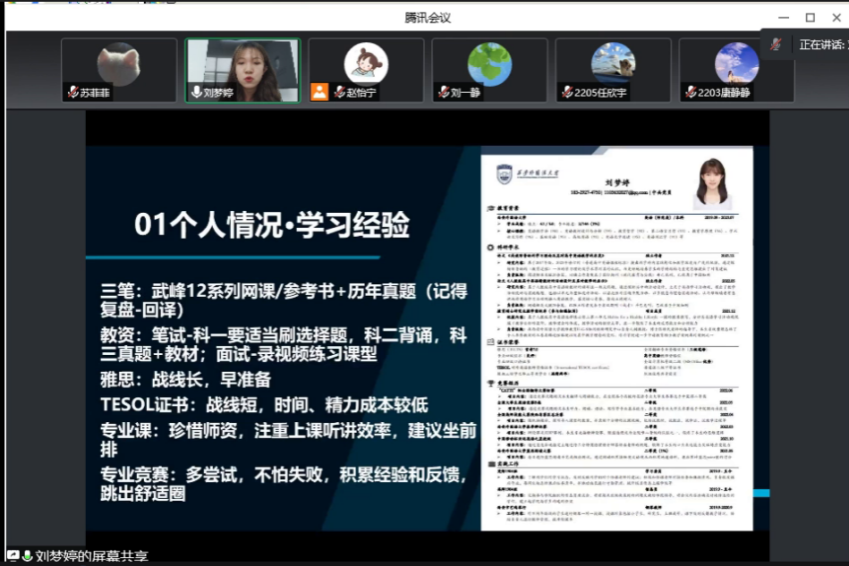Viewport: 849px width, 566px height.
Task: Click the speaking indicator icon at top right
Action: (x=776, y=44)
